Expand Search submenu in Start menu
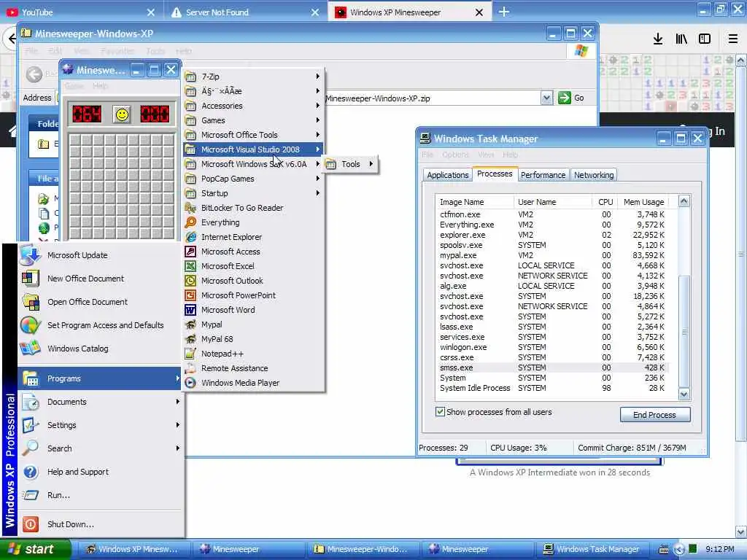The image size is (747, 560). 100,448
